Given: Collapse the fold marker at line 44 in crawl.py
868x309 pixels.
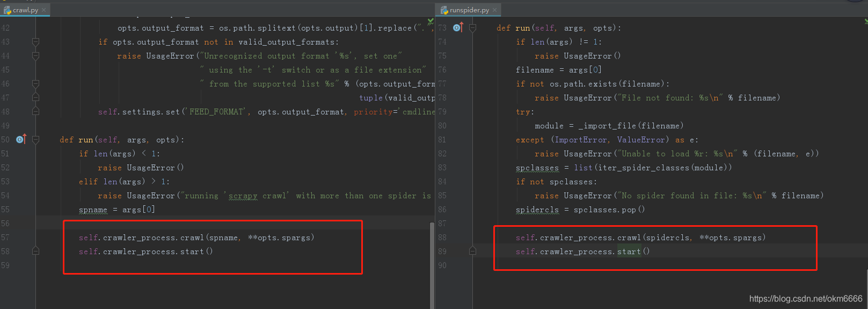Looking at the screenshot, I should click(35, 55).
